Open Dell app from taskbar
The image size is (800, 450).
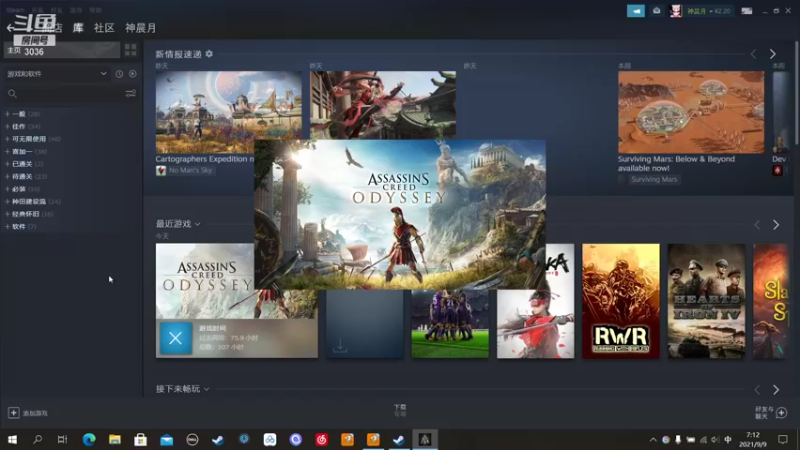192,439
